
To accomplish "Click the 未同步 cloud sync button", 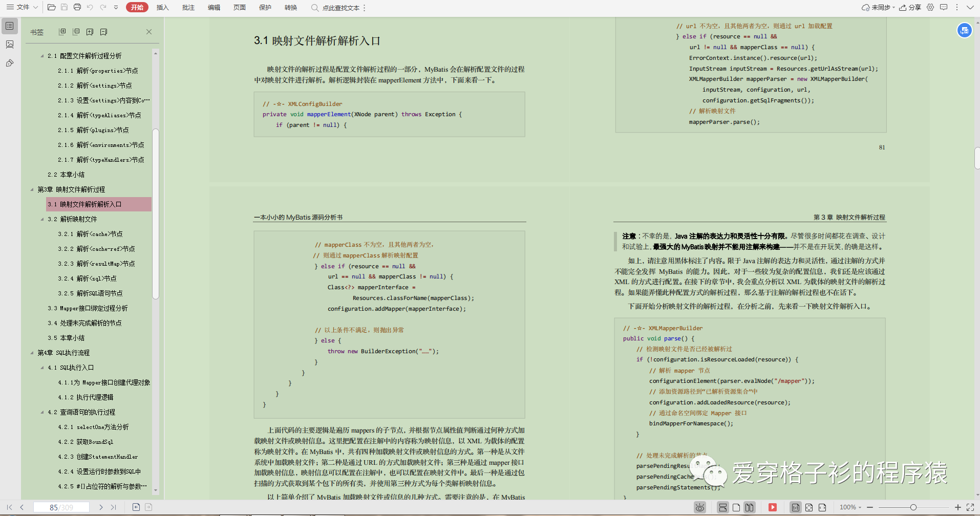I will coord(878,7).
